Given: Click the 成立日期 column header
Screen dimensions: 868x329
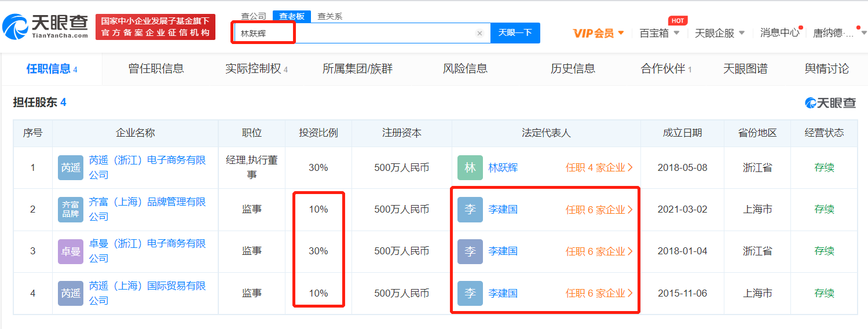Looking at the screenshot, I should click(682, 133).
